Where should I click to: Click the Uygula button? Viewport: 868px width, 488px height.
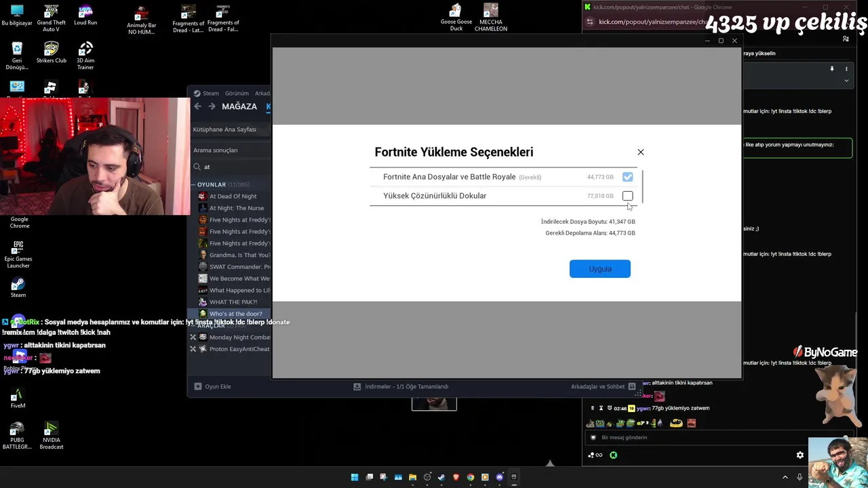(600, 269)
